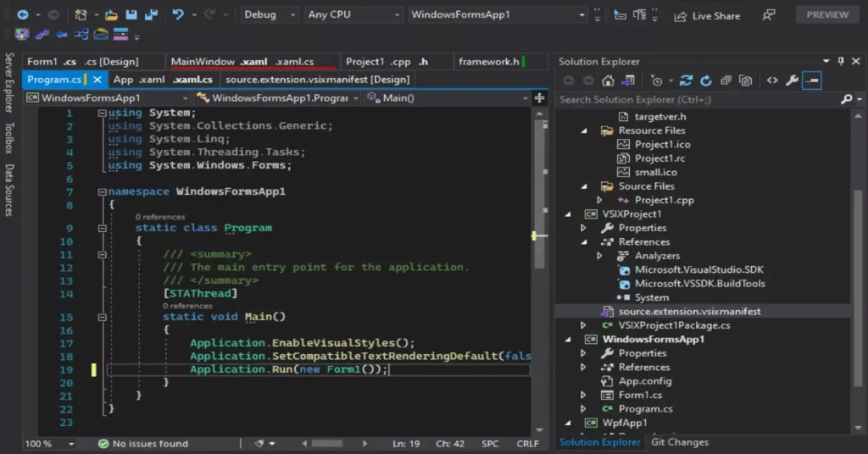The height and width of the screenshot is (454, 868).
Task: Collapse the Resource Files folder
Action: [x=584, y=130]
